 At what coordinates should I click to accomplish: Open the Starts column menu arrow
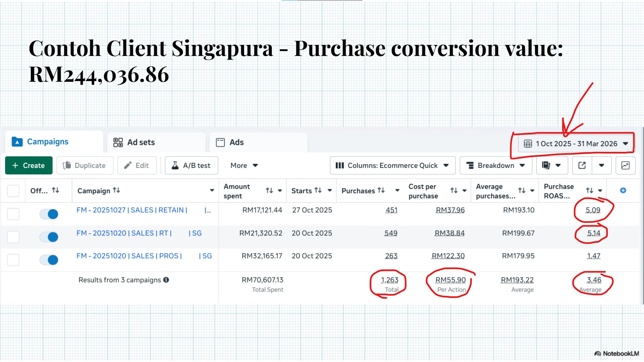click(330, 190)
